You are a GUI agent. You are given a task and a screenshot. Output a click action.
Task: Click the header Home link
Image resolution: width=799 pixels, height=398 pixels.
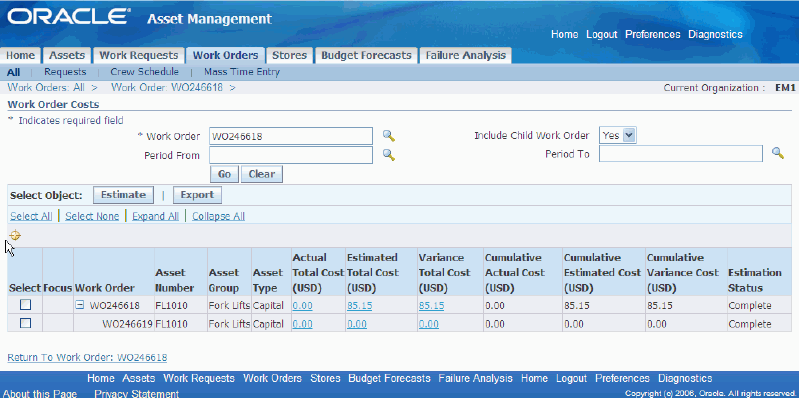tap(565, 35)
